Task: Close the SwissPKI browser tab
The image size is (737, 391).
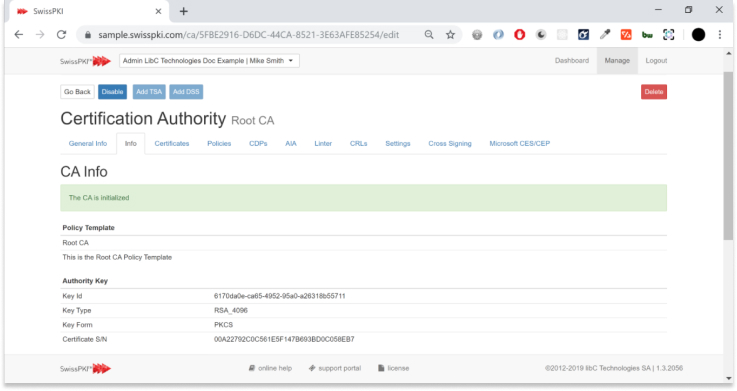Action: pyautogui.click(x=158, y=11)
